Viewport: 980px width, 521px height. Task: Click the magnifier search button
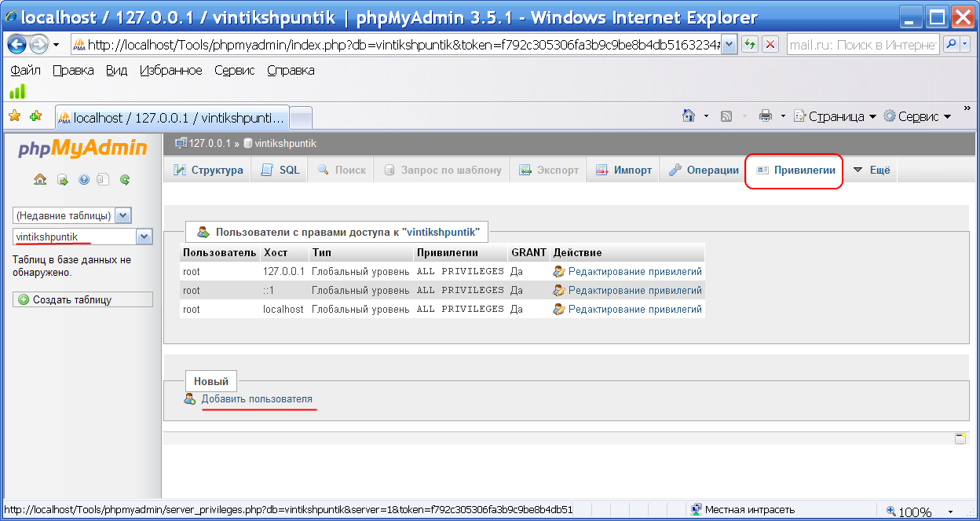pos(950,45)
